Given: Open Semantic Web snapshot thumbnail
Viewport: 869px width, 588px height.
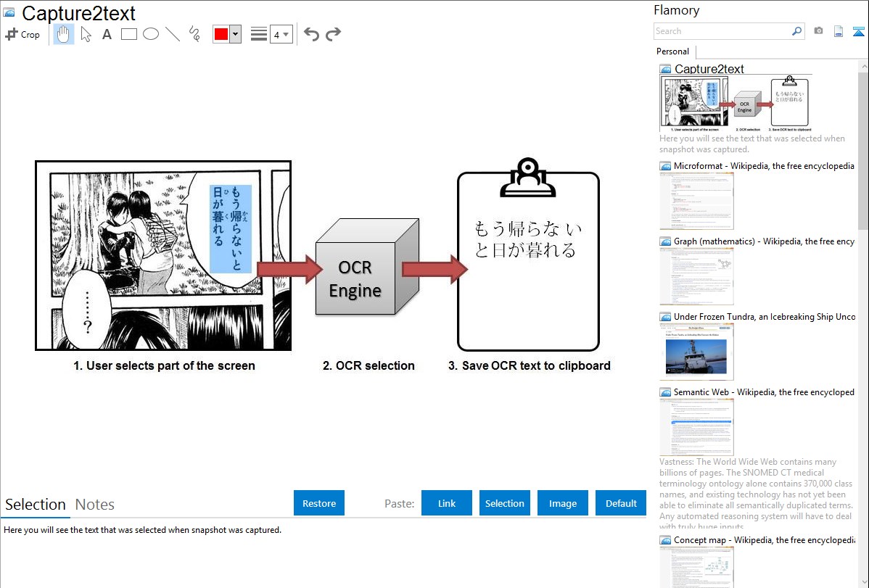Looking at the screenshot, I should tap(696, 427).
